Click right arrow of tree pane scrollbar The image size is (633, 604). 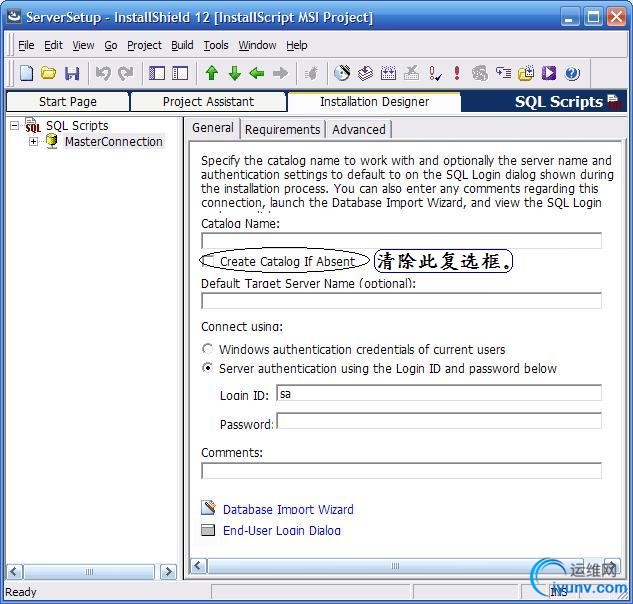(x=168, y=572)
